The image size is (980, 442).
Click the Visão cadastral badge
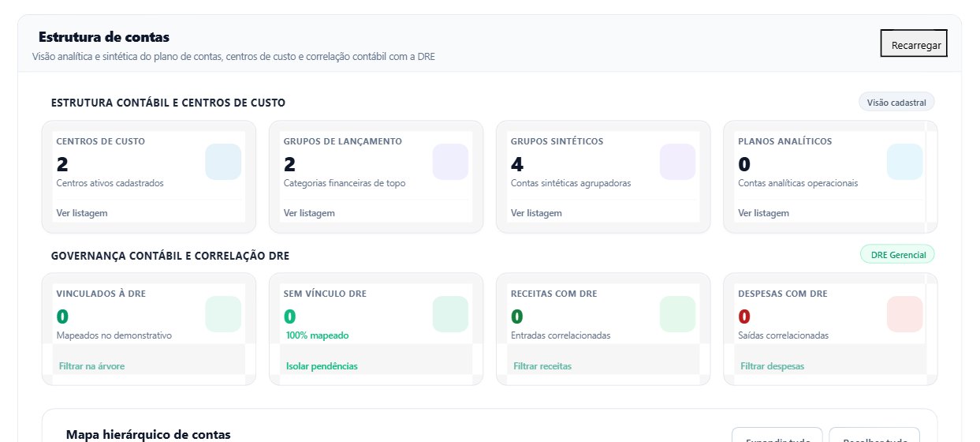[x=896, y=103]
